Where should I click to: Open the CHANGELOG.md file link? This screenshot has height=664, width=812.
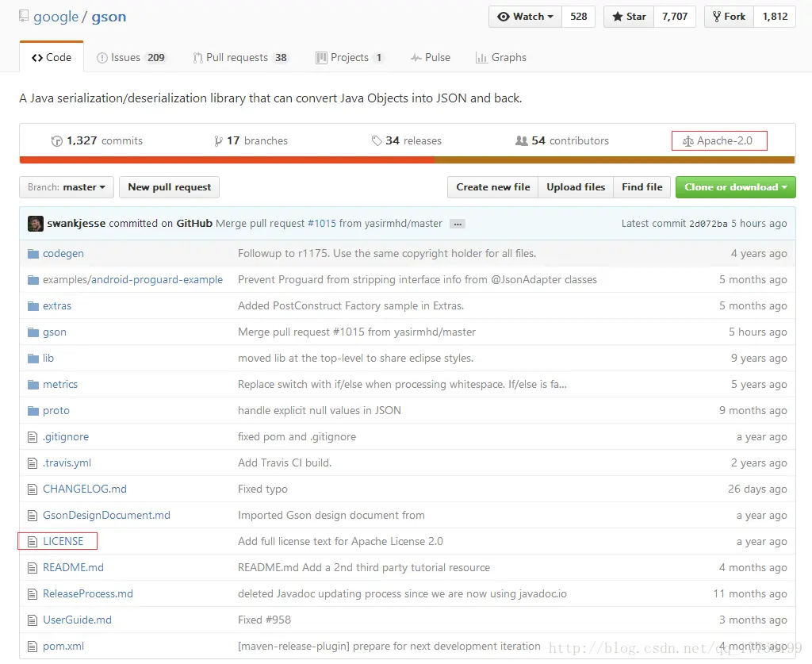[x=85, y=489]
